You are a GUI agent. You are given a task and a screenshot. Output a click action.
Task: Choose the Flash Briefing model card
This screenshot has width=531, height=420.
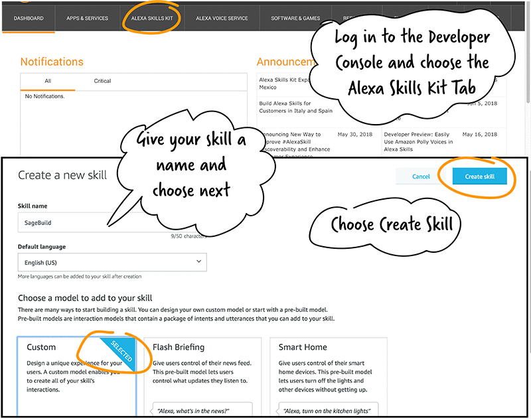tap(202, 376)
